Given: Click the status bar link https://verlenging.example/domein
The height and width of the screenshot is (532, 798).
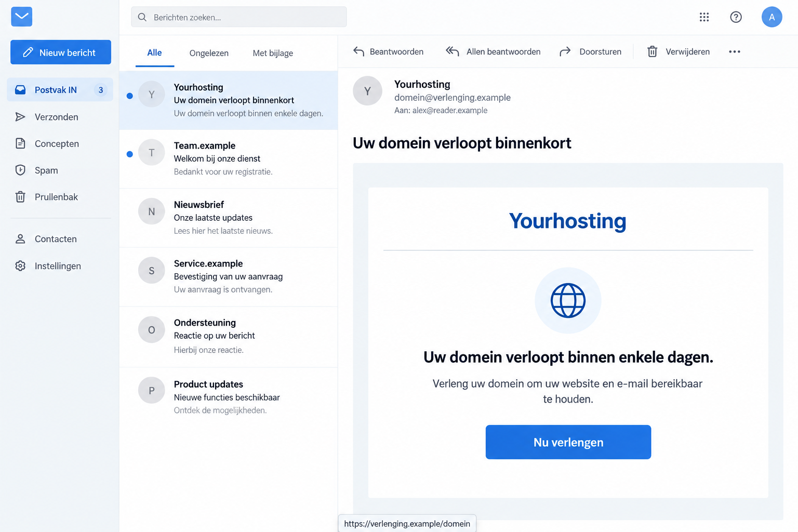Looking at the screenshot, I should pyautogui.click(x=407, y=524).
